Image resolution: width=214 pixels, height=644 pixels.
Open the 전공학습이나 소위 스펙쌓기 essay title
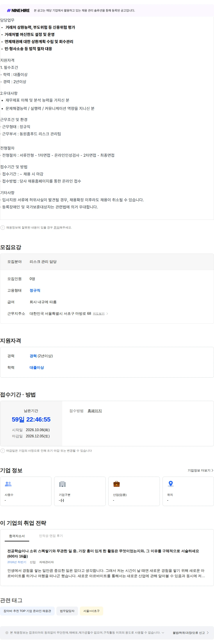tap(103, 553)
